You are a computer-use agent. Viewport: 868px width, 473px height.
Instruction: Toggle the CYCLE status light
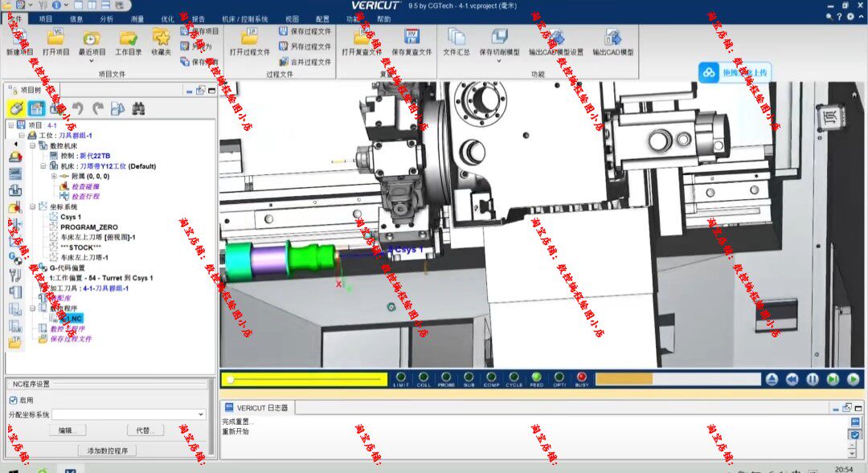tap(514, 377)
